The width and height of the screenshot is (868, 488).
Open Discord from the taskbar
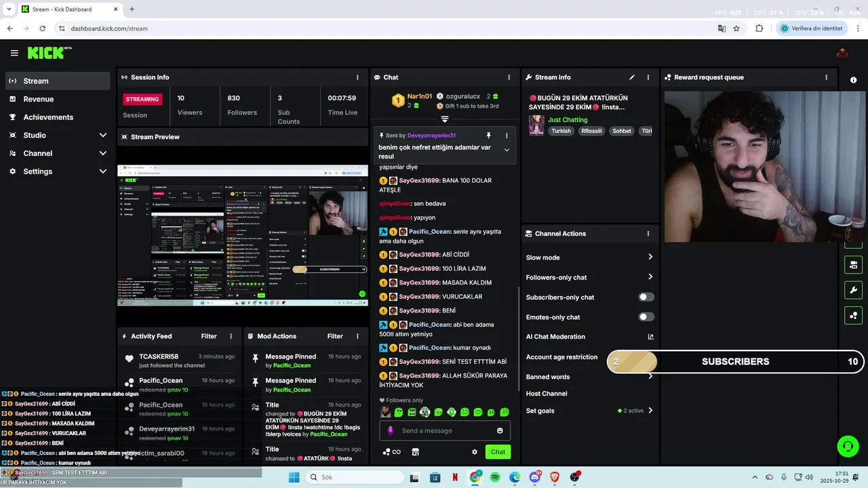(535, 477)
